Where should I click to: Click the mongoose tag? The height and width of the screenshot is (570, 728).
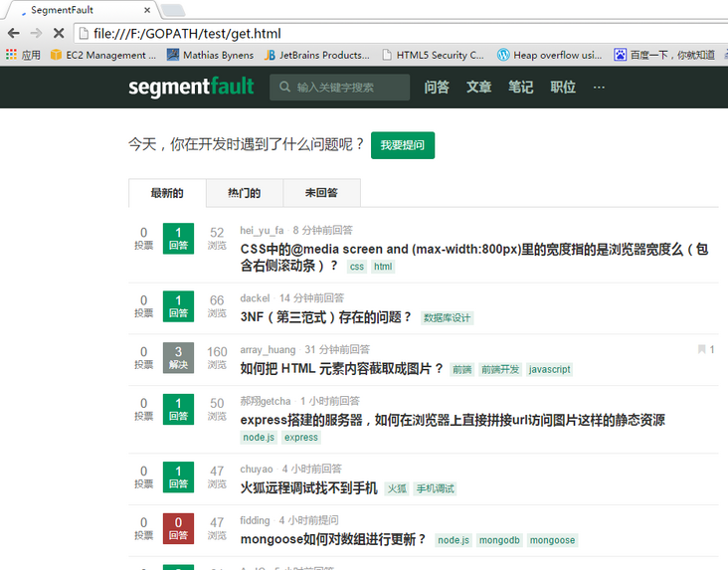pyautogui.click(x=553, y=540)
